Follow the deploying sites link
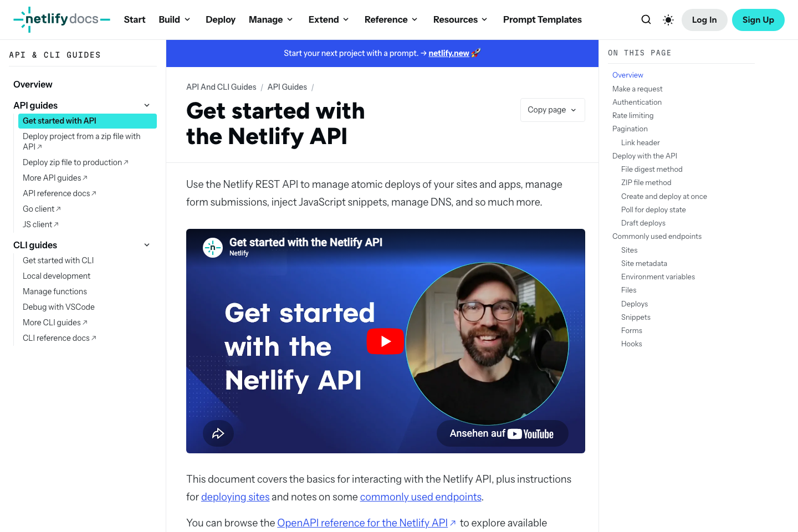Viewport: 798px width, 532px height. (235, 497)
